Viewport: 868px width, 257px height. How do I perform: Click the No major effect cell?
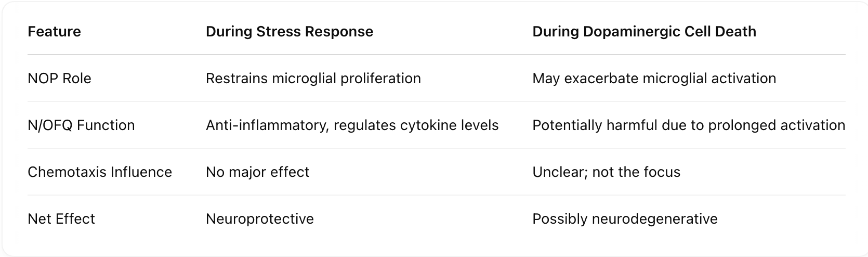[x=257, y=172]
